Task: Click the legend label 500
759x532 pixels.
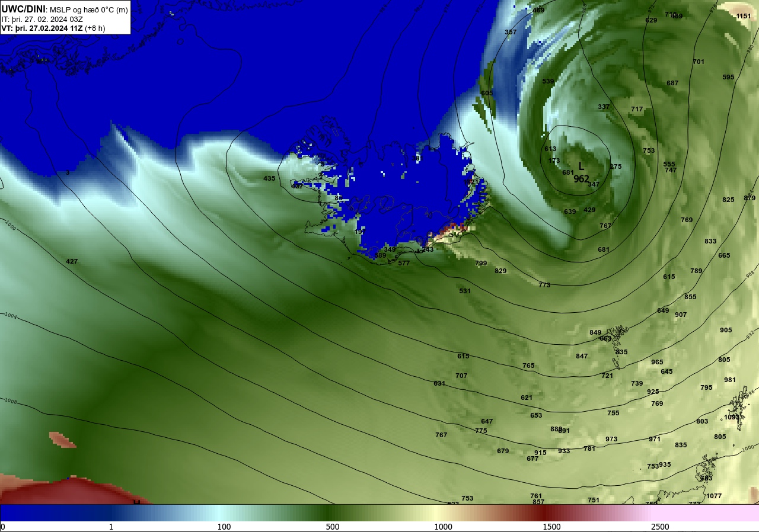Action: point(332,527)
